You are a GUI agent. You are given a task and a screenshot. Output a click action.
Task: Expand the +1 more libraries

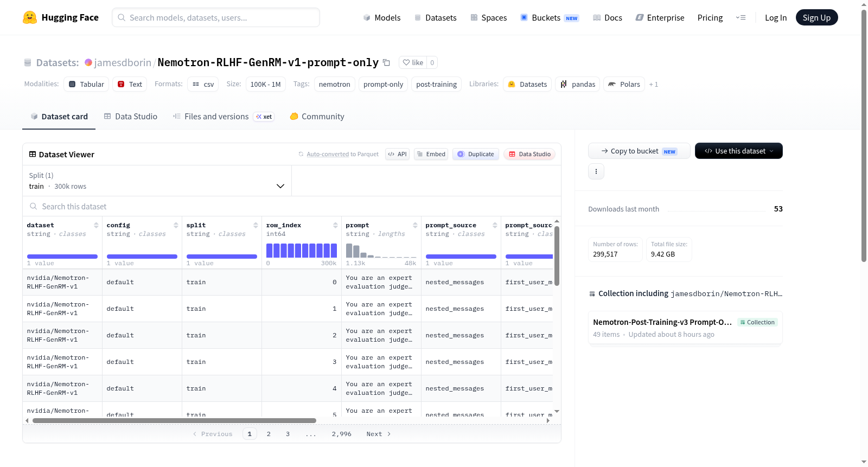[x=653, y=84]
